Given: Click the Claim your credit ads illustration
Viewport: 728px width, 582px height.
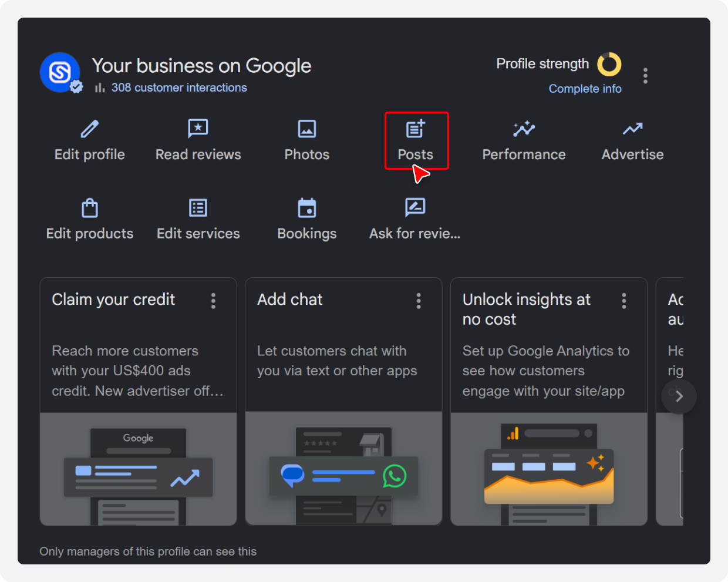Looking at the screenshot, I should [x=139, y=469].
